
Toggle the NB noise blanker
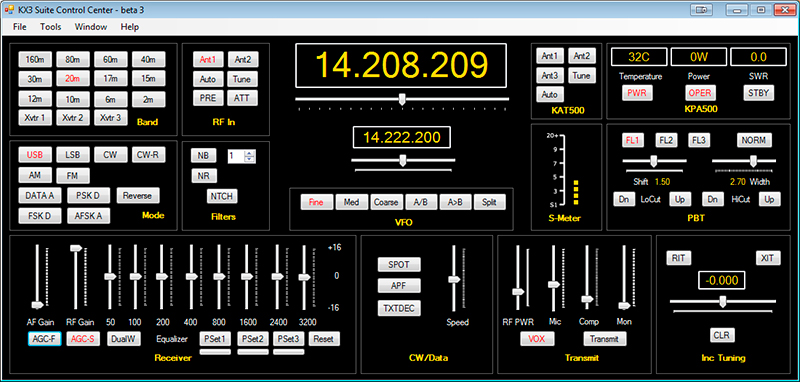click(204, 156)
